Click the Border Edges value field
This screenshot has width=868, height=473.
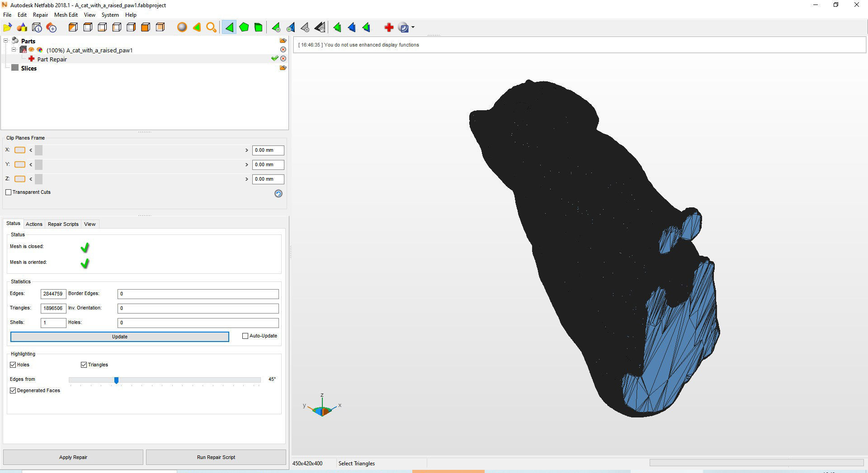tap(198, 294)
